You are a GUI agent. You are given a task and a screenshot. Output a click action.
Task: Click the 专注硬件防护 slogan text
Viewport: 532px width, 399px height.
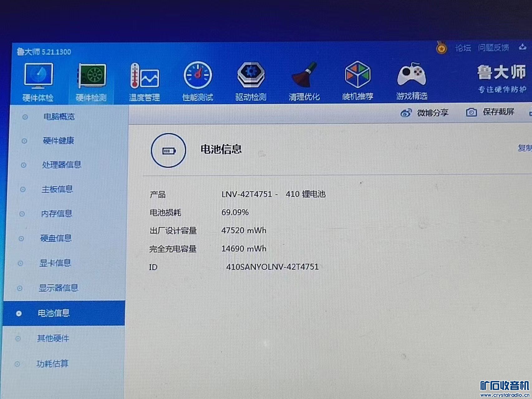pos(502,89)
